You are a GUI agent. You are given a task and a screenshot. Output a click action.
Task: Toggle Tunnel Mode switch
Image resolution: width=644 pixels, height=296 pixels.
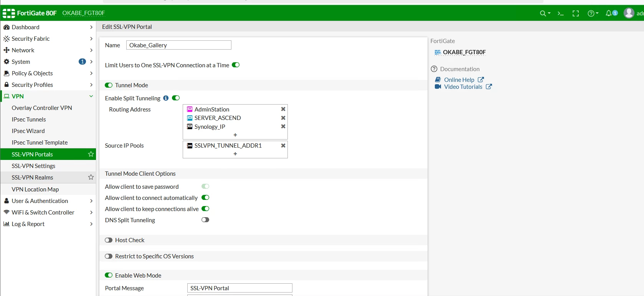(109, 85)
